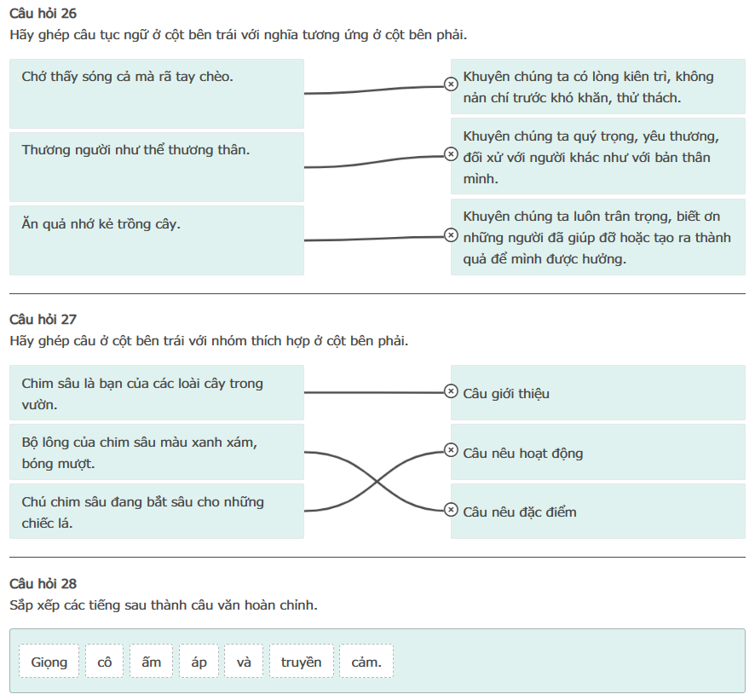
Task: Pick the word tile 'áp'
Action: coord(199,662)
